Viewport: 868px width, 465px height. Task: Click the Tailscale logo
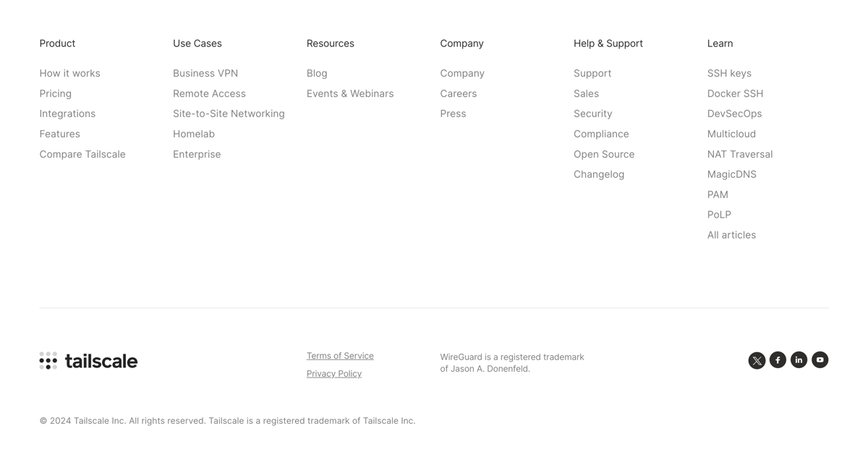pos(88,360)
